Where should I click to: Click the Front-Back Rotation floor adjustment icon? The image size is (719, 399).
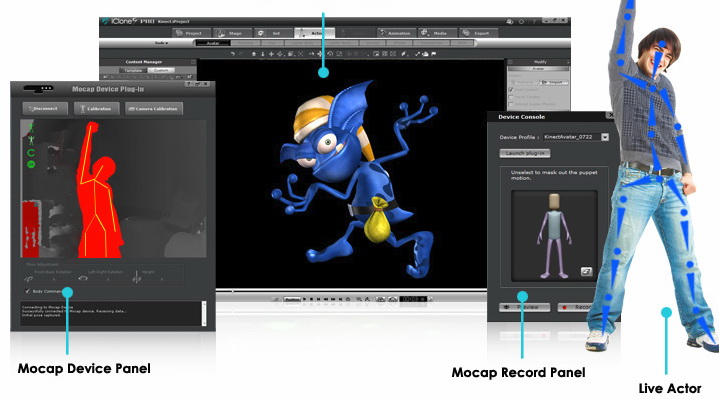coord(28,279)
